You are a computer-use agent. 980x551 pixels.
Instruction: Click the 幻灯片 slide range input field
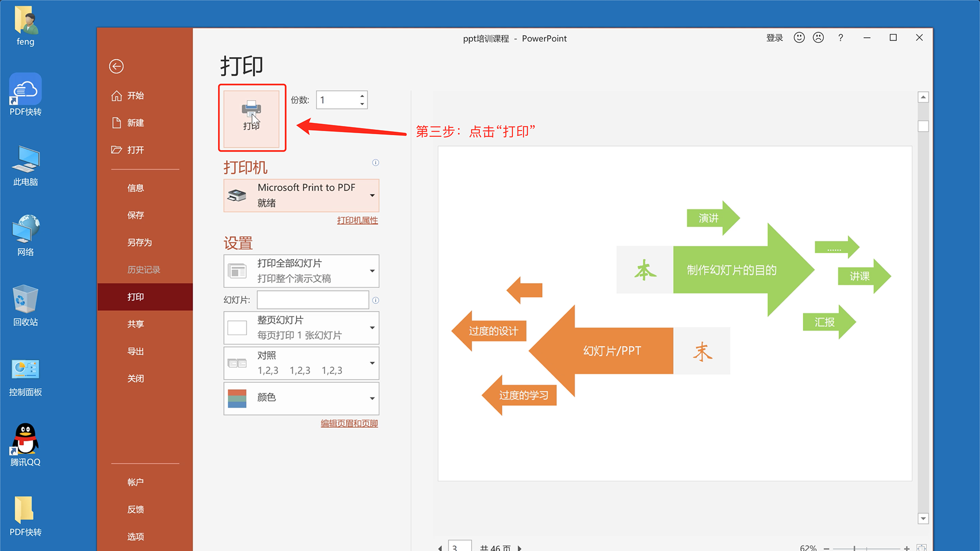[x=312, y=300]
